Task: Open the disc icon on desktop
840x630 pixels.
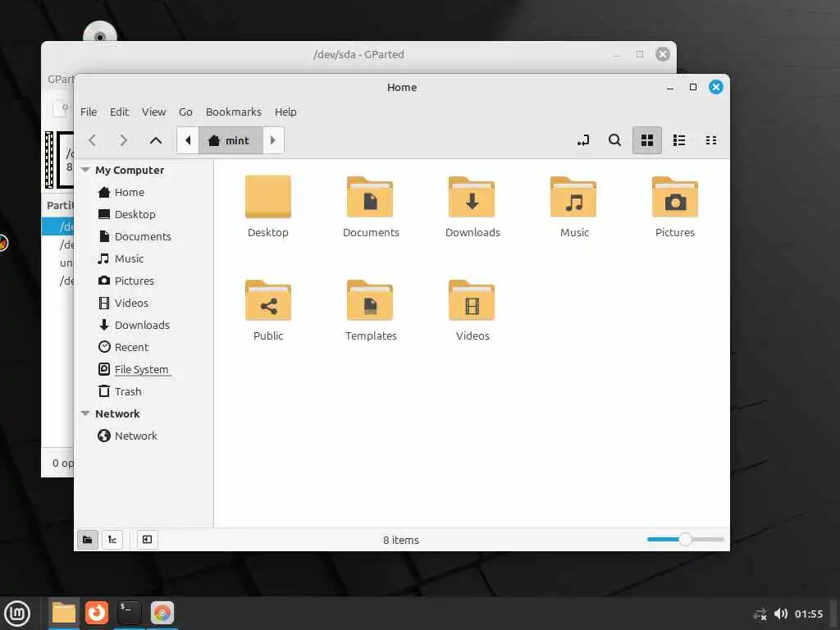Action: click(99, 32)
